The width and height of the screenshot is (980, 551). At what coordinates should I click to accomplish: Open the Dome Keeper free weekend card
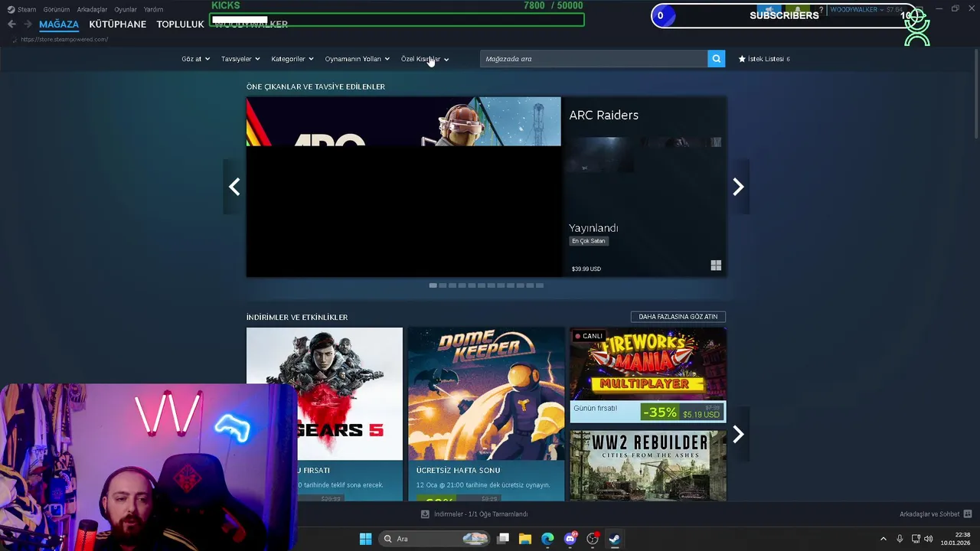tap(486, 414)
